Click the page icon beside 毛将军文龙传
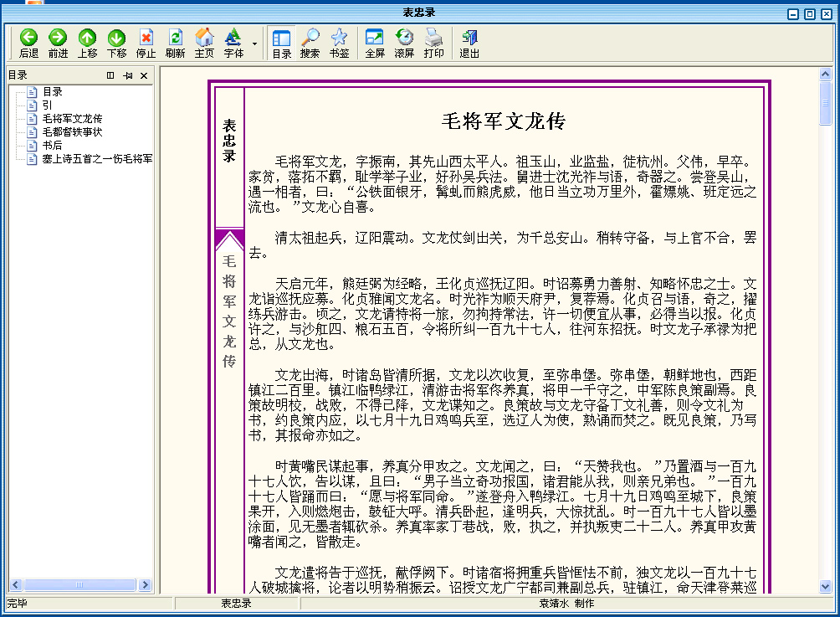 [x=32, y=119]
